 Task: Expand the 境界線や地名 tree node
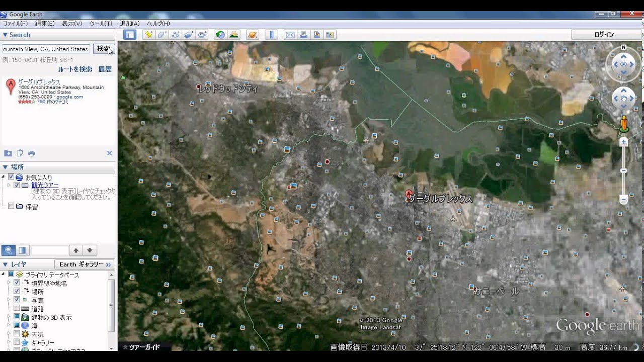tap(9, 283)
